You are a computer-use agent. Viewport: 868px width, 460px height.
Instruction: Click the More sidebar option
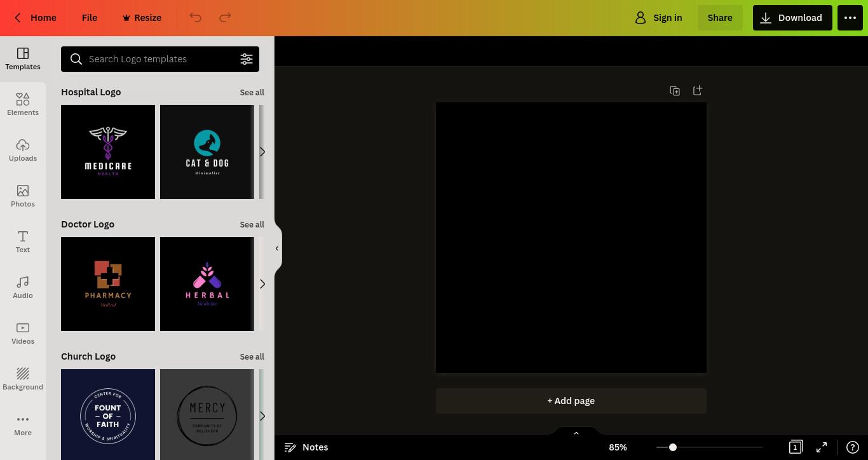click(23, 425)
